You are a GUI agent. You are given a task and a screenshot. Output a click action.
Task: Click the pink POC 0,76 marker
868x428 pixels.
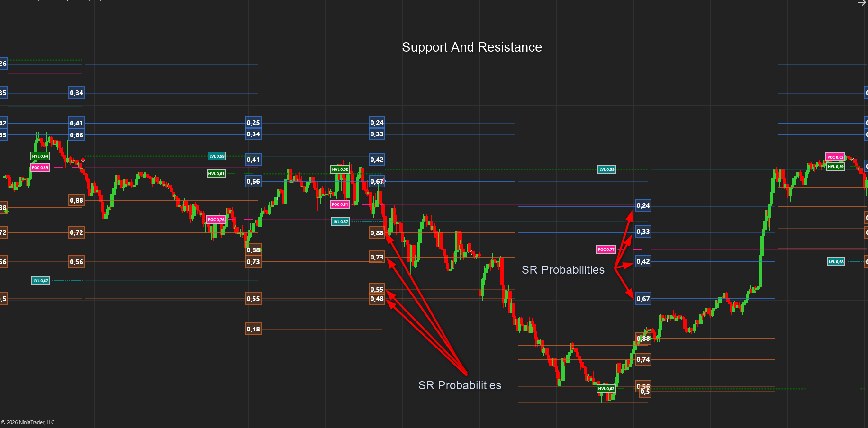tap(216, 220)
